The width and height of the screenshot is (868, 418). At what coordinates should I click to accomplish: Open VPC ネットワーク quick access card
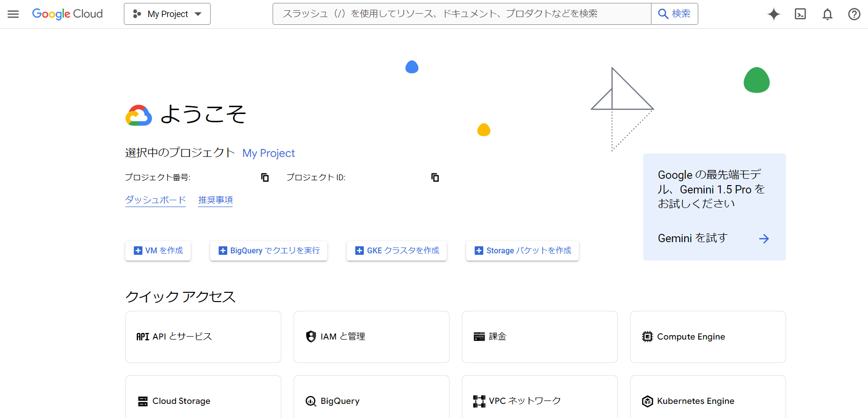pos(540,397)
